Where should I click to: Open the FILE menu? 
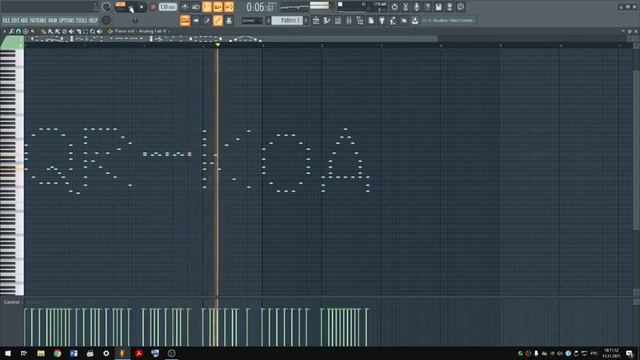(7, 20)
